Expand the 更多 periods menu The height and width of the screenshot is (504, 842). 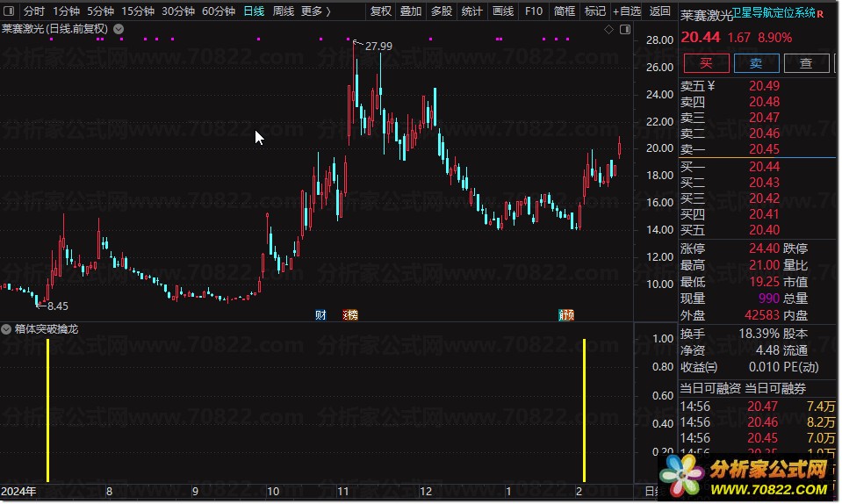pyautogui.click(x=316, y=11)
